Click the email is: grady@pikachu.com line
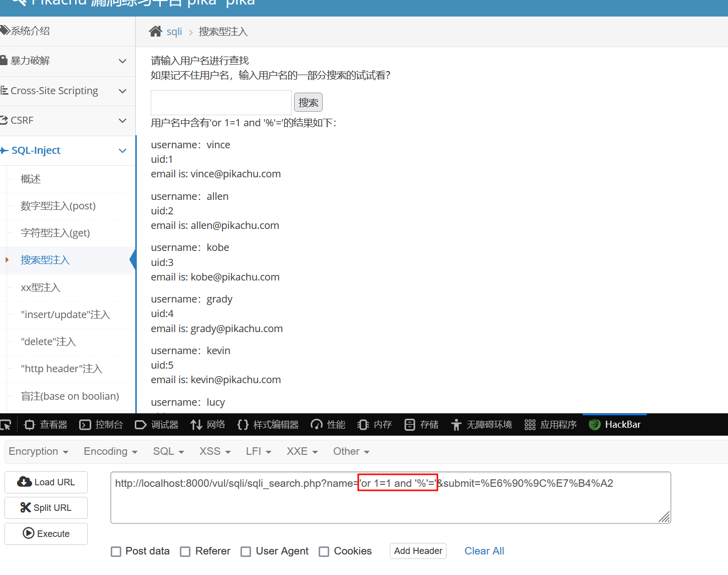Screen dimensions: 728x575 [217, 329]
